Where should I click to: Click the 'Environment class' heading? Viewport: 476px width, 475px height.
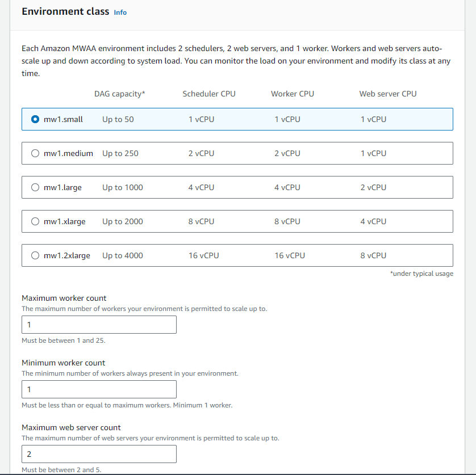point(65,11)
